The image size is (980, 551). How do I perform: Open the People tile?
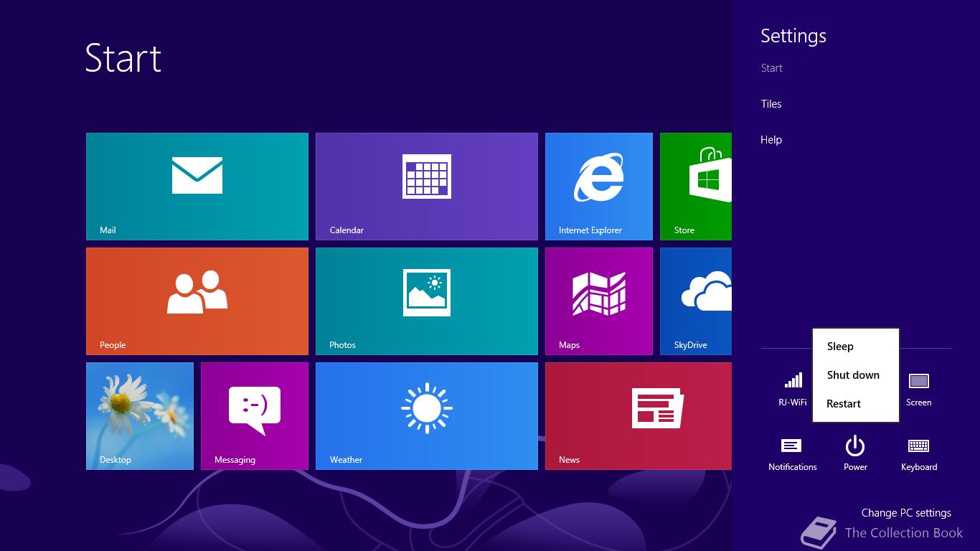click(x=197, y=301)
